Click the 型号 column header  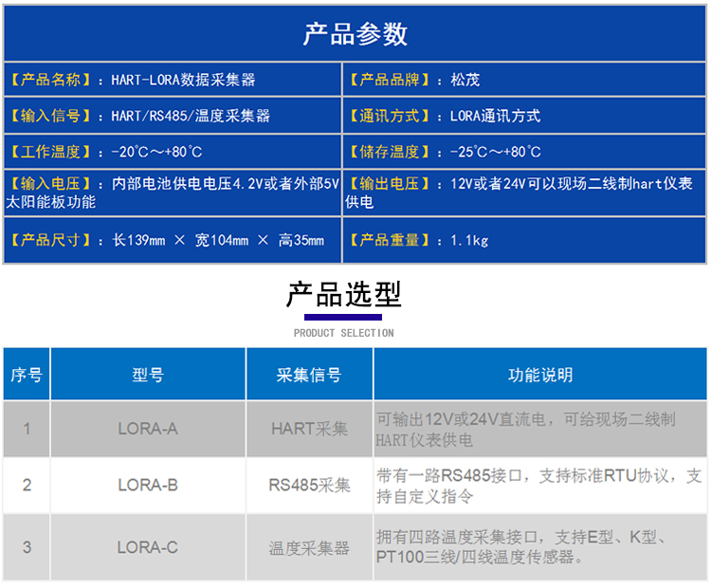pos(148,375)
